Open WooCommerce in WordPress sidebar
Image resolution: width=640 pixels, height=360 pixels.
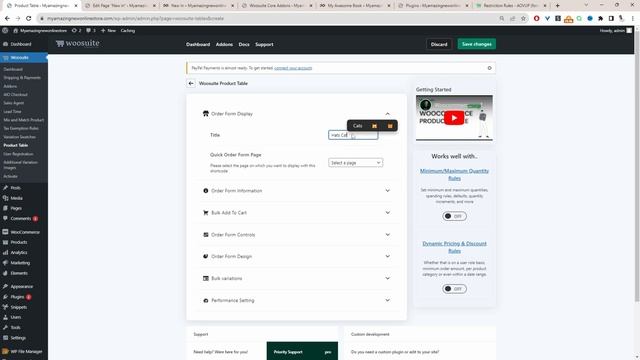24,232
